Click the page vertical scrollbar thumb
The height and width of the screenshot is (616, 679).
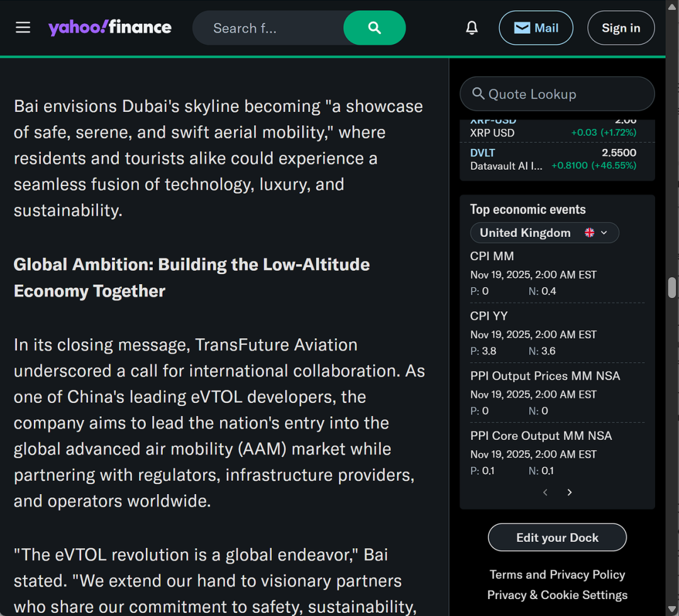tap(671, 287)
